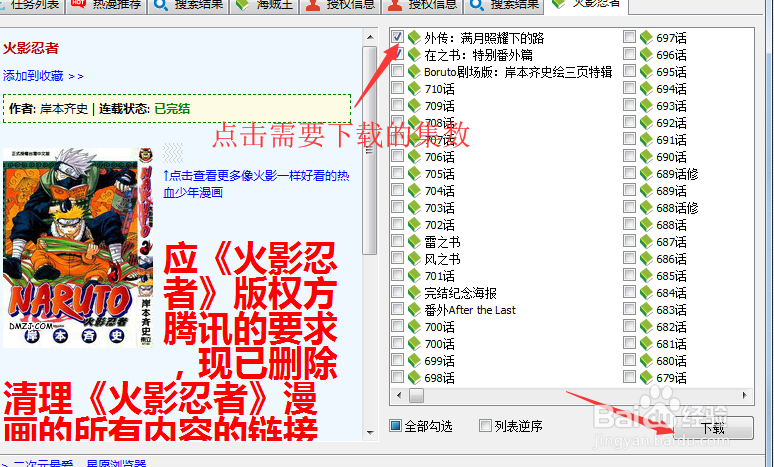This screenshot has width=774, height=467.
Task: Click the 火影忍者 title heading
Action: pos(31,48)
